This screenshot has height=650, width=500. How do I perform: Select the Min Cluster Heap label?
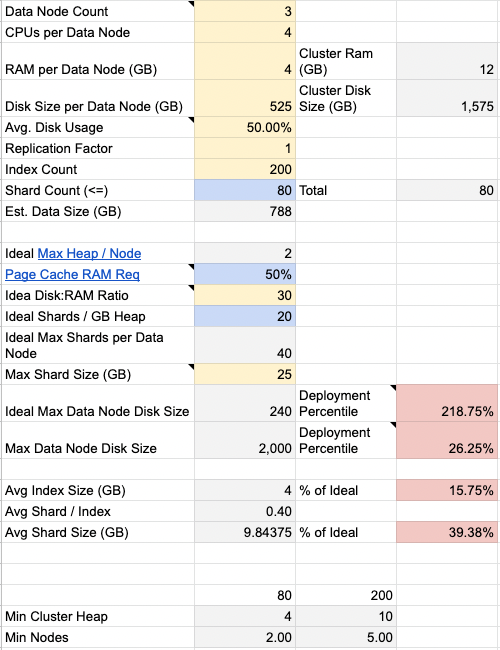[x=56, y=616]
